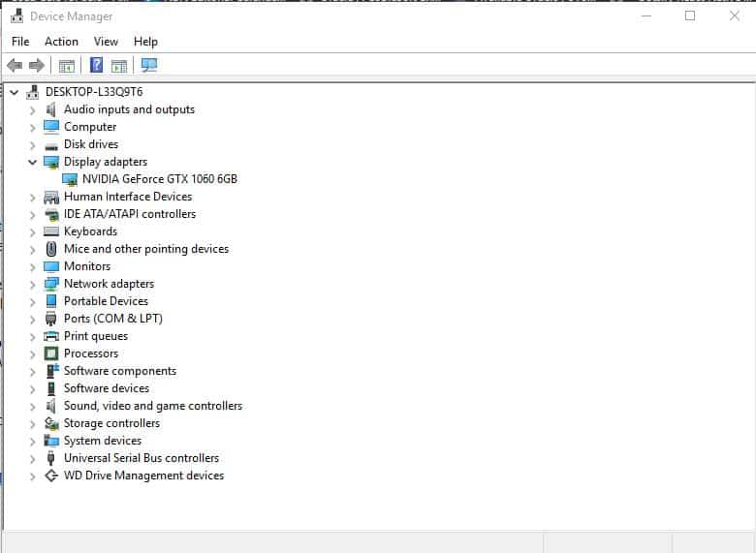Viewport: 756px width, 553px height.
Task: Expand the Keyboards category
Action: coord(32,232)
